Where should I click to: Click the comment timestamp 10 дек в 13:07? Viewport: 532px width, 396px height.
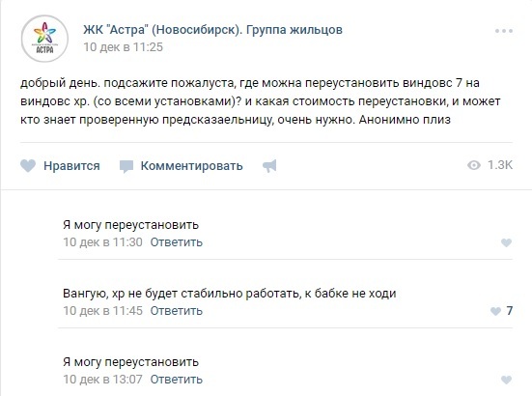coord(102,380)
